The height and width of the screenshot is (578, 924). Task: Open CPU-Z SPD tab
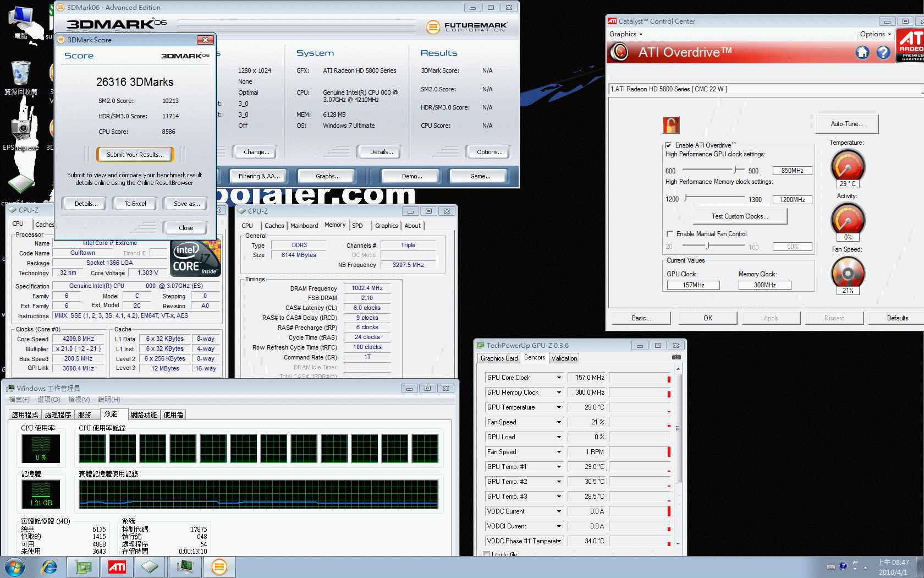pos(358,226)
